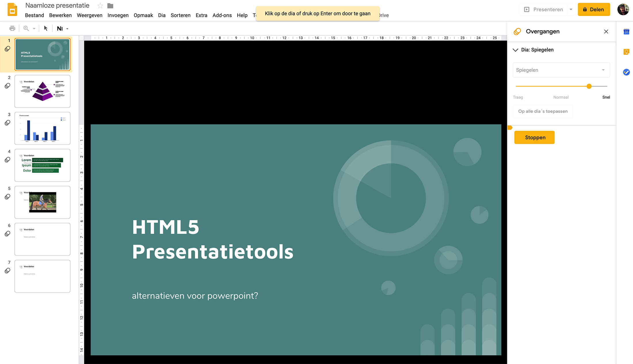This screenshot has height=364, width=633.
Task: Open the Spiegelen transition type dropdown
Action: [561, 70]
